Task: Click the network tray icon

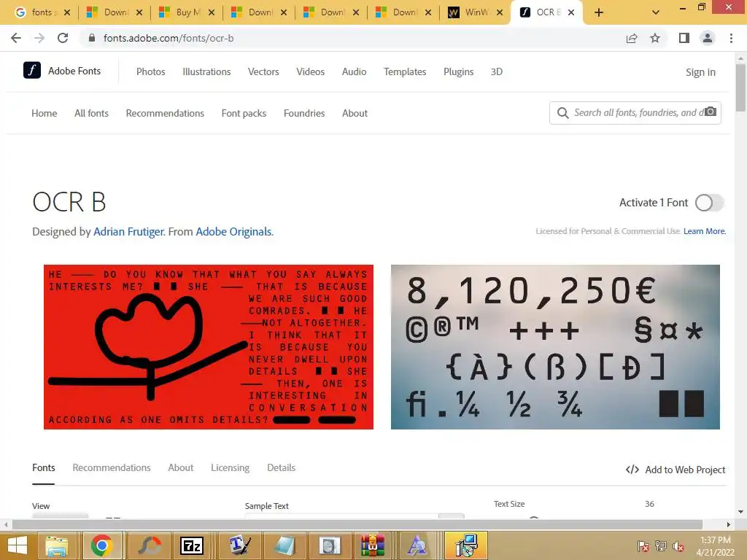Action: coord(661,546)
